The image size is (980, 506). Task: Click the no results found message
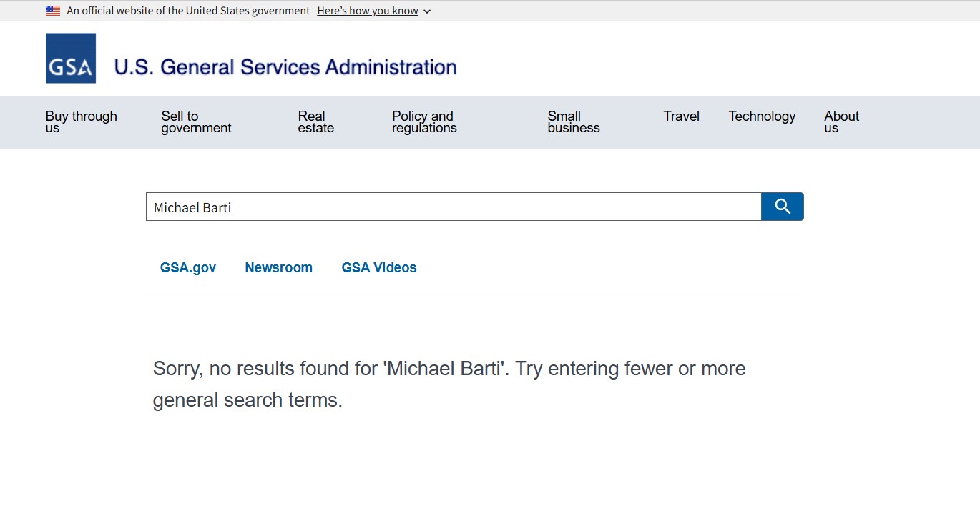pos(449,384)
